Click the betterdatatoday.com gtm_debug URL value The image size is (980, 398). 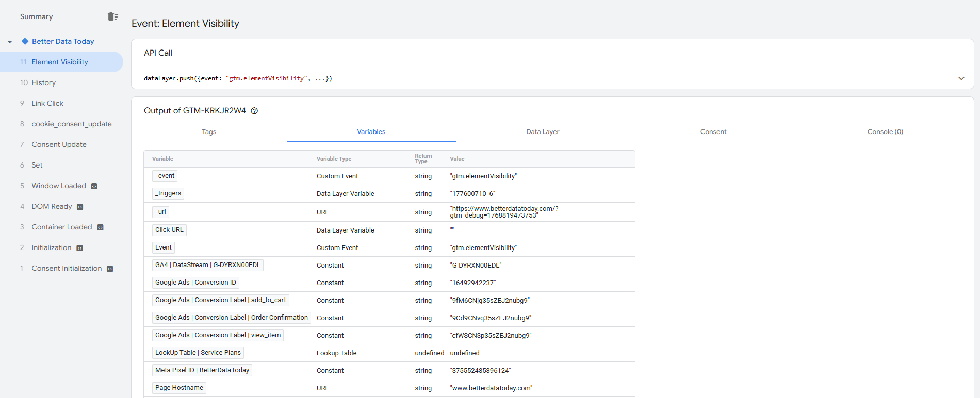coord(504,212)
